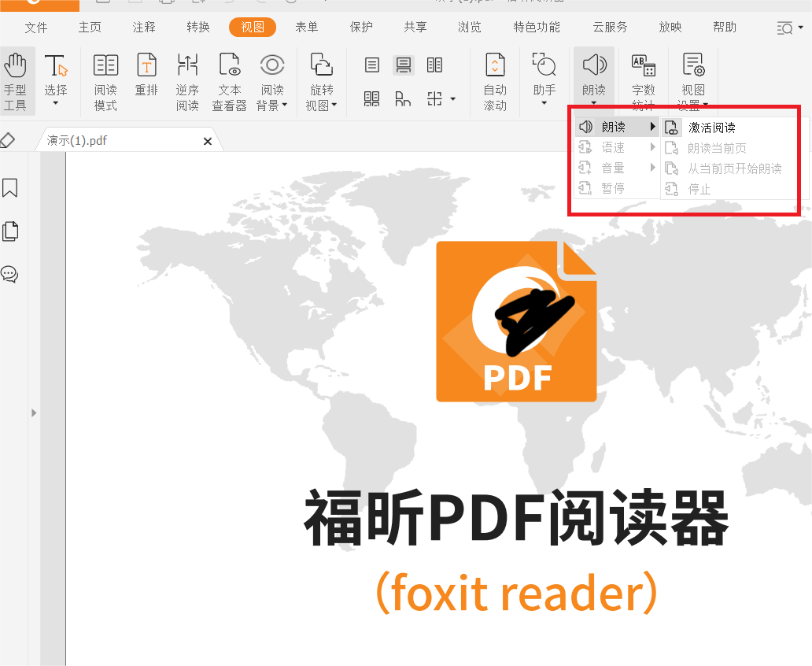Toggle Reverse Reading (逆序阅读)
The height and width of the screenshot is (666, 812).
pos(187,81)
